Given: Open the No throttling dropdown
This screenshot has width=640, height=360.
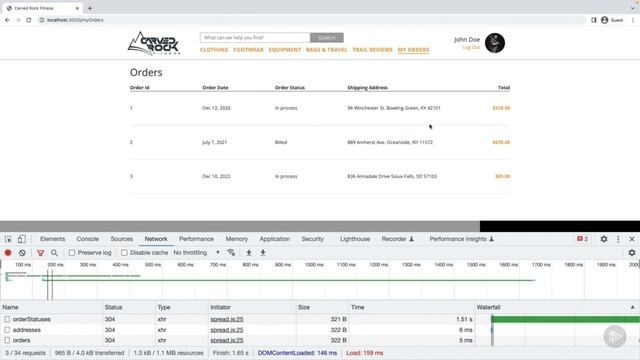Looking at the screenshot, I should tap(196, 253).
